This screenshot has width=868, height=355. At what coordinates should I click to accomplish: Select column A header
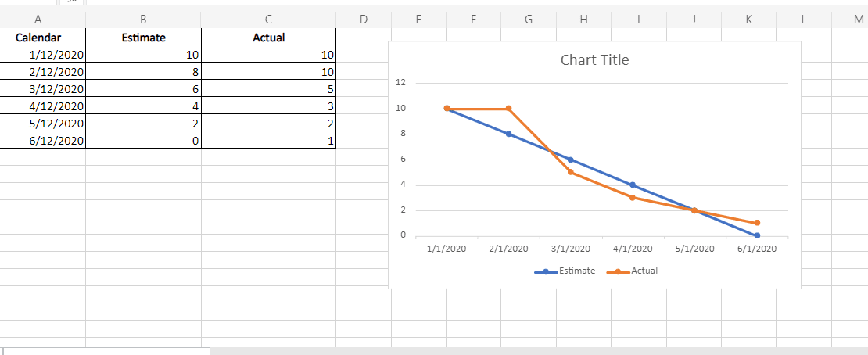43,20
